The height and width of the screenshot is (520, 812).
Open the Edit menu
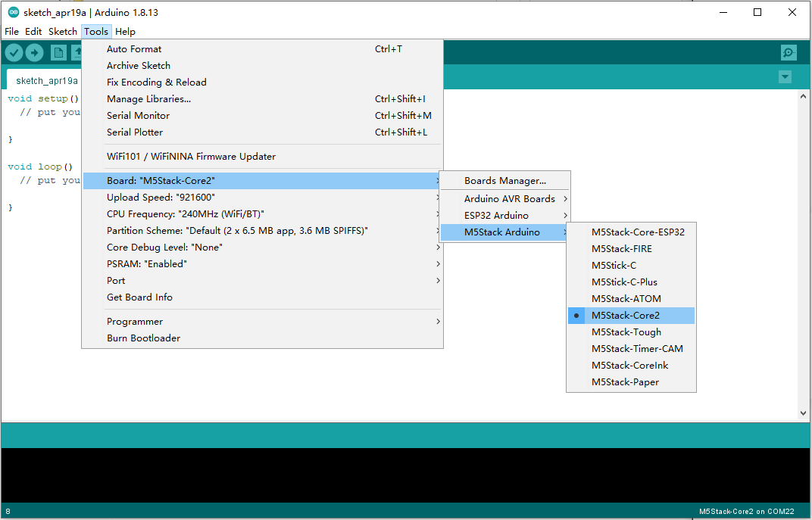click(33, 32)
